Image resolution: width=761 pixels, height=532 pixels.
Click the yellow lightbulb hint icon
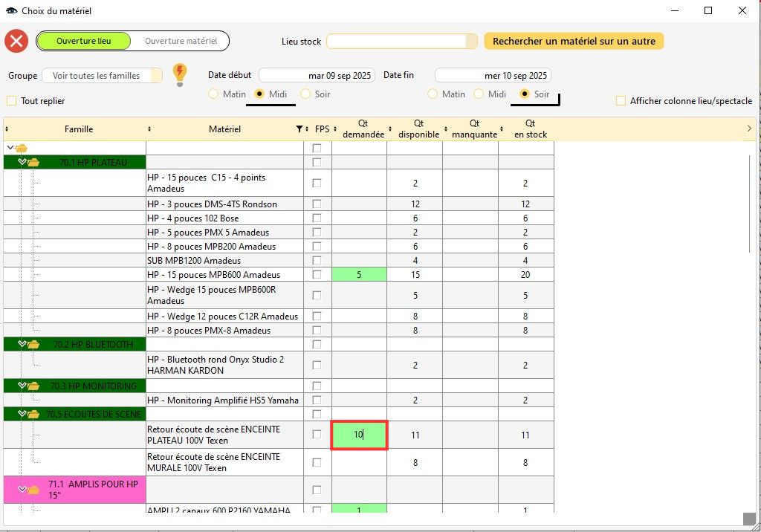[x=179, y=74]
